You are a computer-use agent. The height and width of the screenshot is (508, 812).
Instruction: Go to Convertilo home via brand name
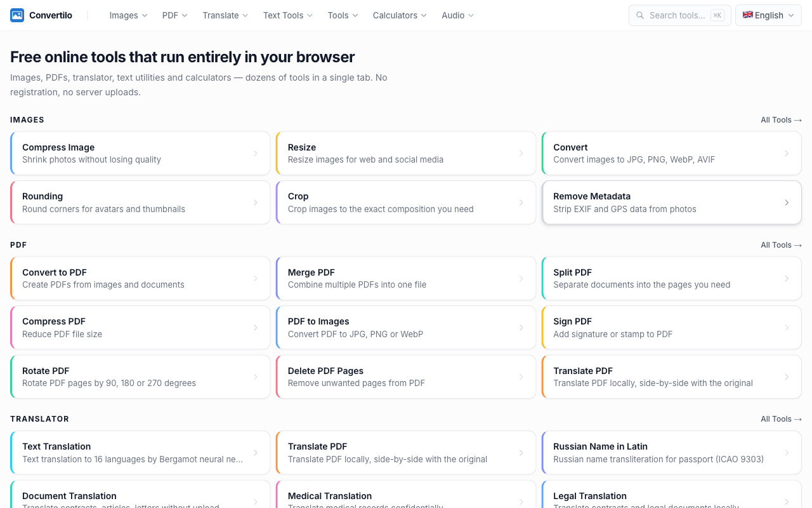pos(51,15)
